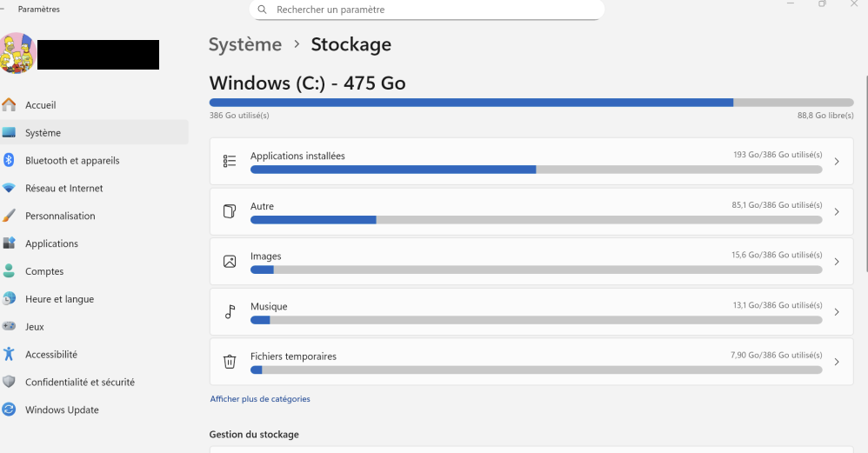Open Confidentialité et sécurité section

click(x=79, y=382)
